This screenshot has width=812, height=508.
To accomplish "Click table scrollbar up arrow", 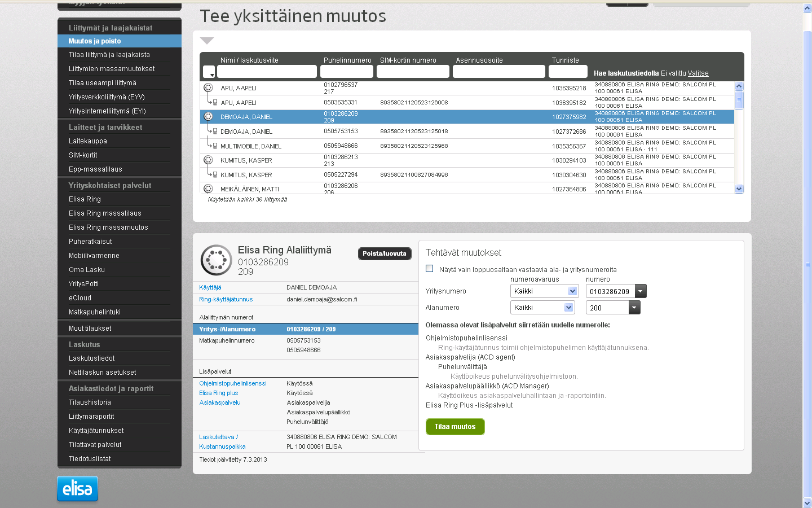I will (739, 86).
